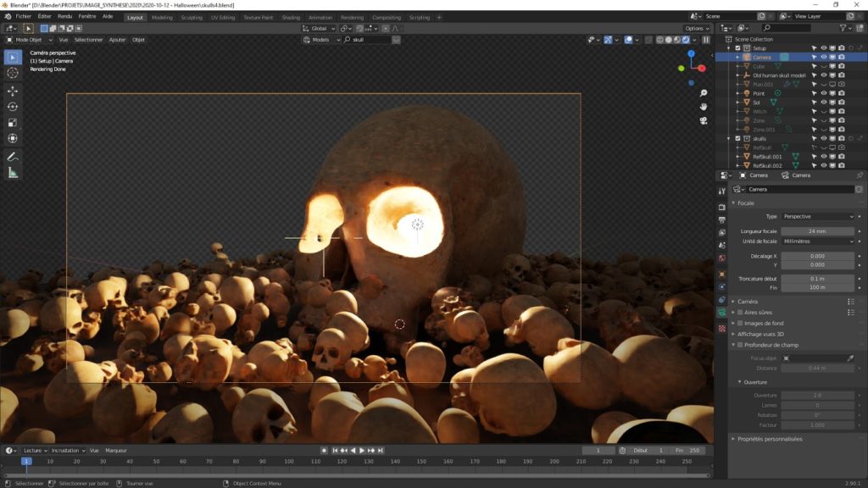Image resolution: width=868 pixels, height=488 pixels.
Task: Toggle X-ray display in the viewport header
Action: point(648,40)
